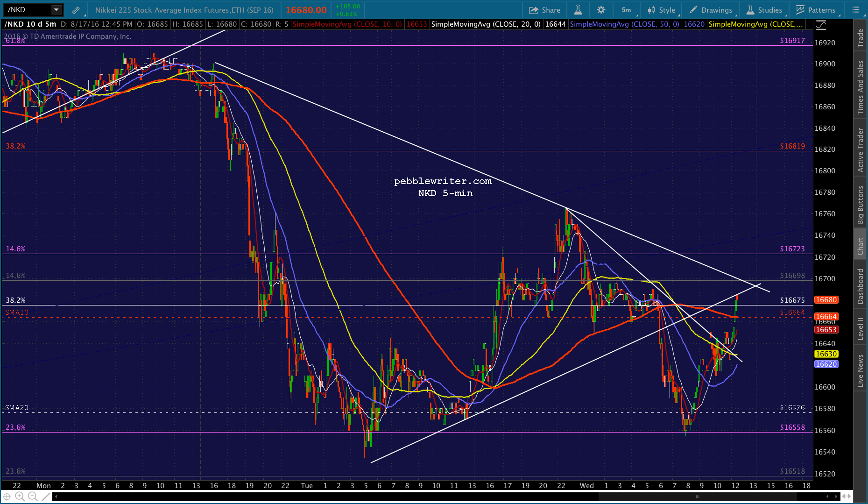Click the SimpleMovingAvg (CLOSE, 20, 0) label
The image size is (868, 504).
pyautogui.click(x=486, y=24)
